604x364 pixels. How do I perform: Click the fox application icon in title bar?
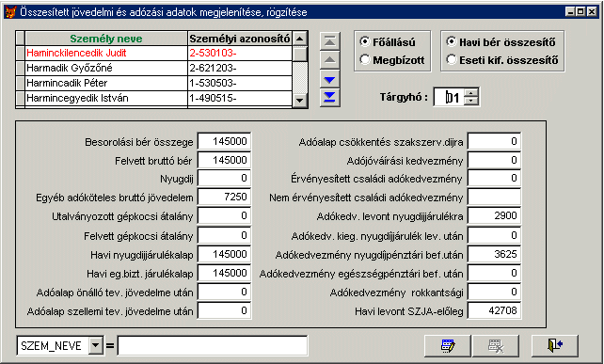click(x=10, y=12)
